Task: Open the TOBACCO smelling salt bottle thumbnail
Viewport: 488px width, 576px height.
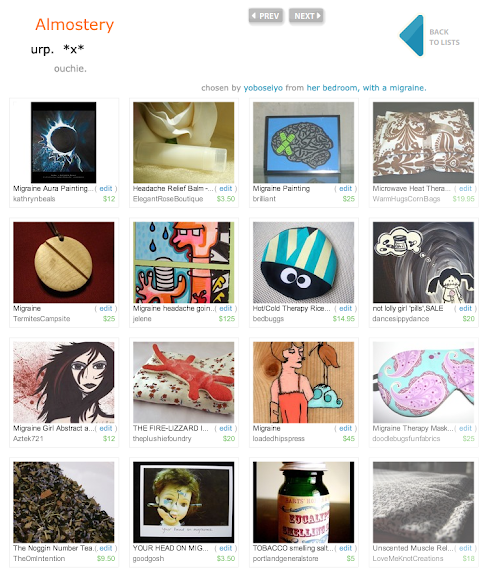Action: (304, 502)
